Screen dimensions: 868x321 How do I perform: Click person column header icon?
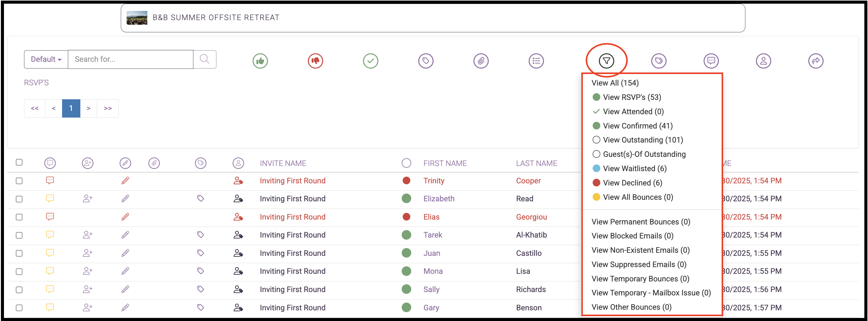pyautogui.click(x=238, y=163)
